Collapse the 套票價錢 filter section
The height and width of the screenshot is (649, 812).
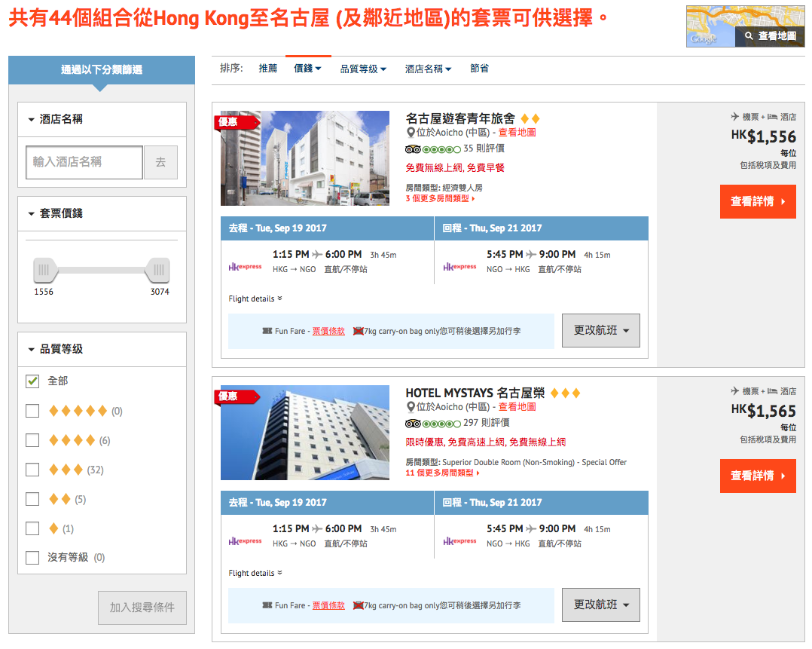point(102,213)
